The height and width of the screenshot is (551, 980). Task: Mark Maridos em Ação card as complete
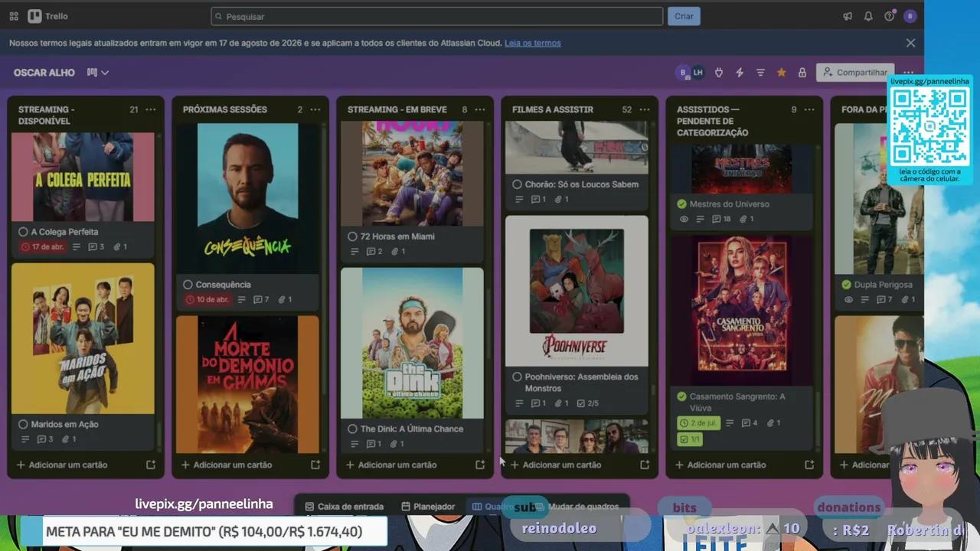click(23, 424)
